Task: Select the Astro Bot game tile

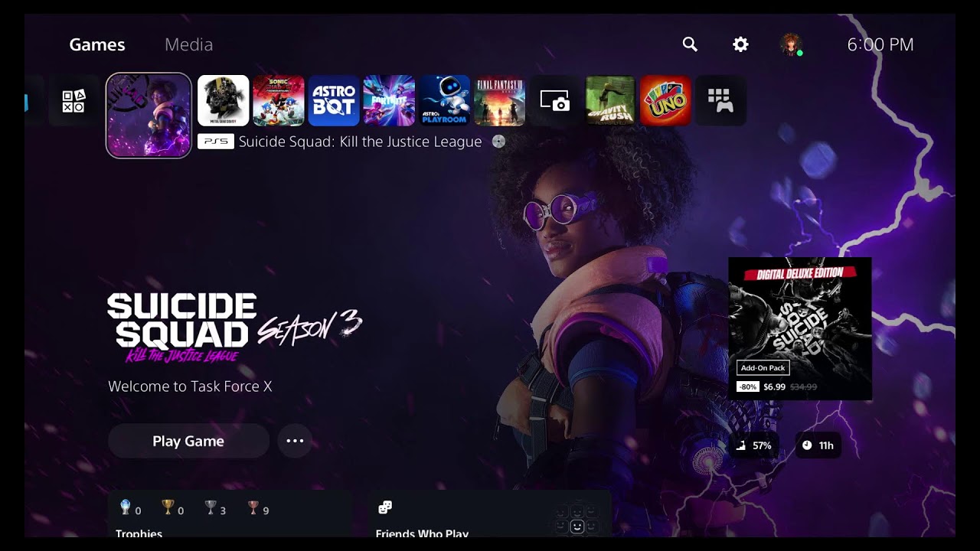Action: coord(334,100)
